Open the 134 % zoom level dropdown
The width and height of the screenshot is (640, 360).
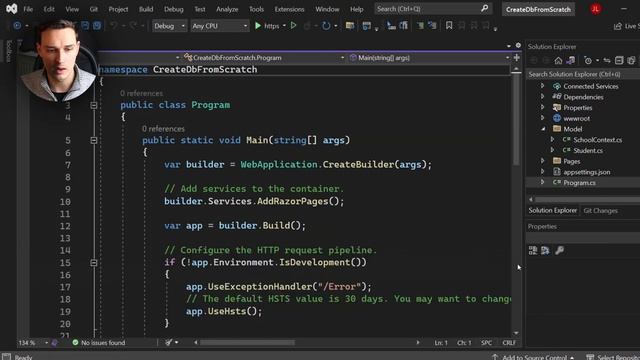point(33,342)
